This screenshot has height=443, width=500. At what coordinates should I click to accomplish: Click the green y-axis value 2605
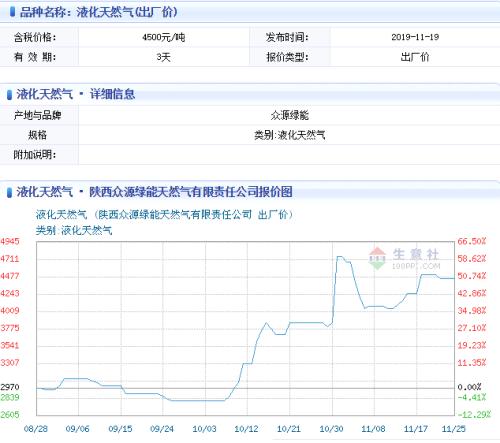point(10,415)
